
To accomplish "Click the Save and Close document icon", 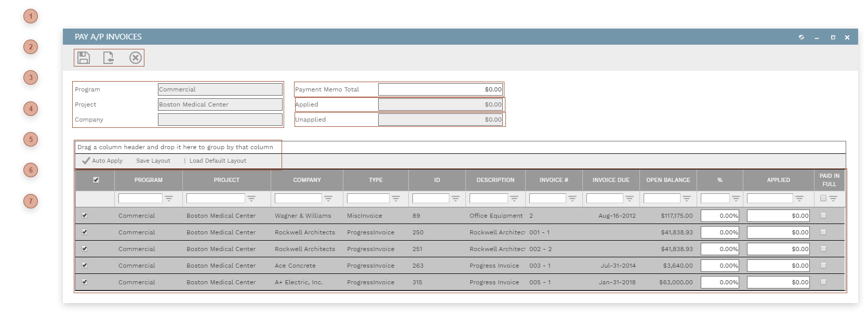I will (x=109, y=58).
